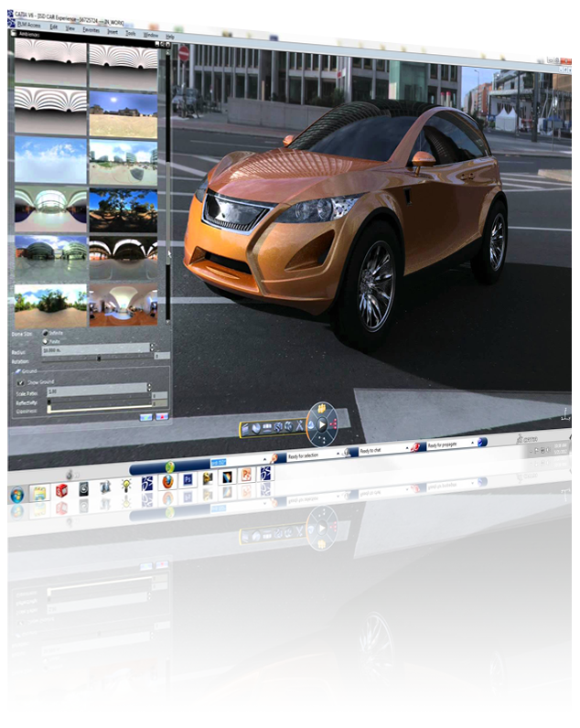Screen dimensions: 580x728
Task: Expand the 'Ready to chat' dropdown
Action: (410, 450)
